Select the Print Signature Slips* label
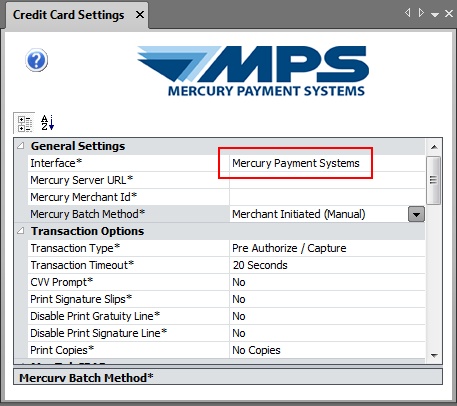Image resolution: width=457 pixels, height=406 pixels. (81, 299)
